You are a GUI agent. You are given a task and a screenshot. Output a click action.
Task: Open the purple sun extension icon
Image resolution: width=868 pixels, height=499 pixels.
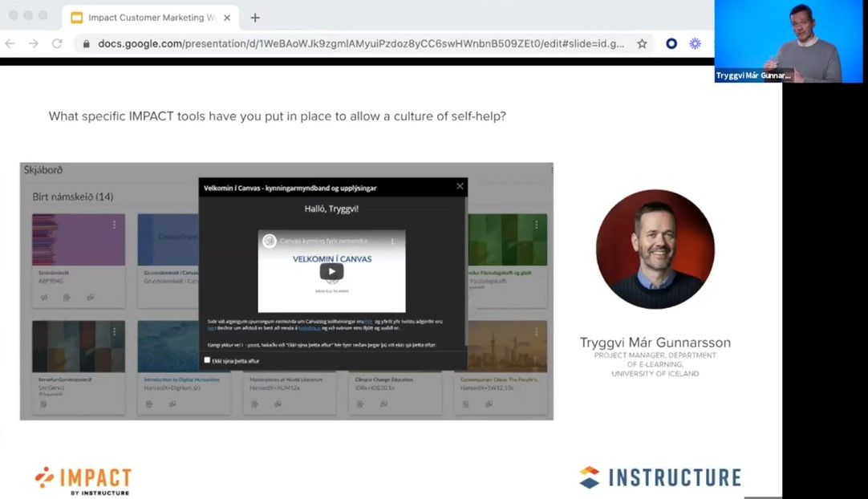[695, 44]
